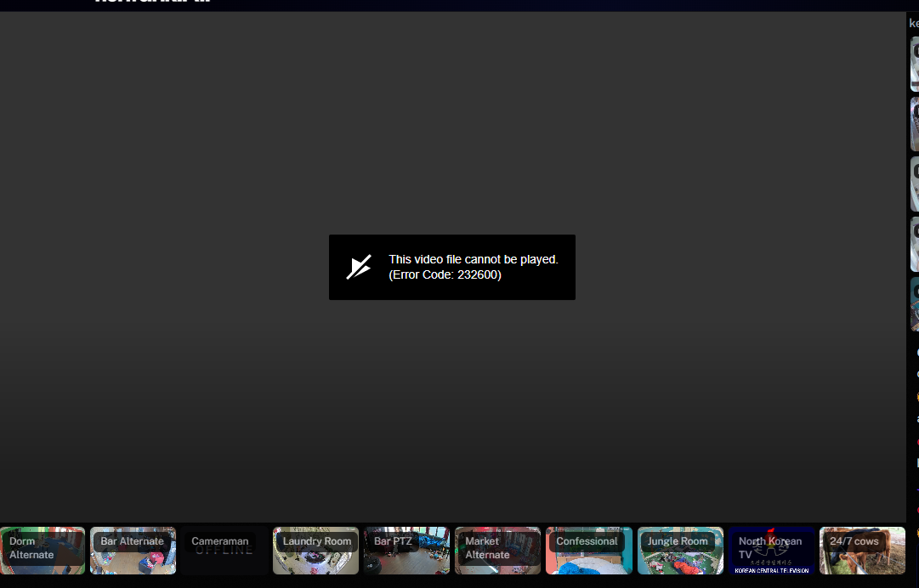Click the 'This video file cannot be played' message
This screenshot has width=919, height=588.
click(474, 259)
